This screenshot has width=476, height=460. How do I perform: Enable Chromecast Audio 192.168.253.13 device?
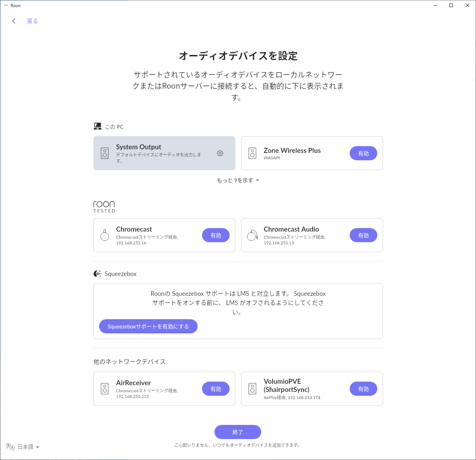coord(363,235)
